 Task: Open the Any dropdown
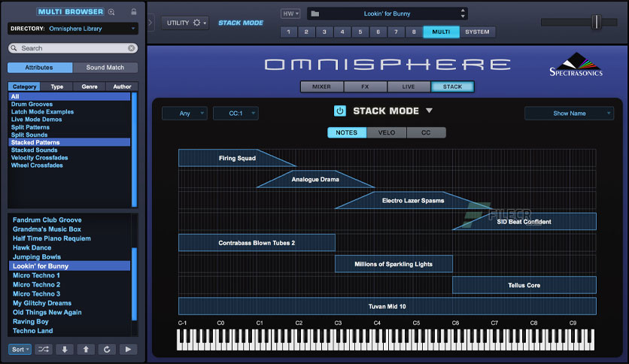point(184,114)
